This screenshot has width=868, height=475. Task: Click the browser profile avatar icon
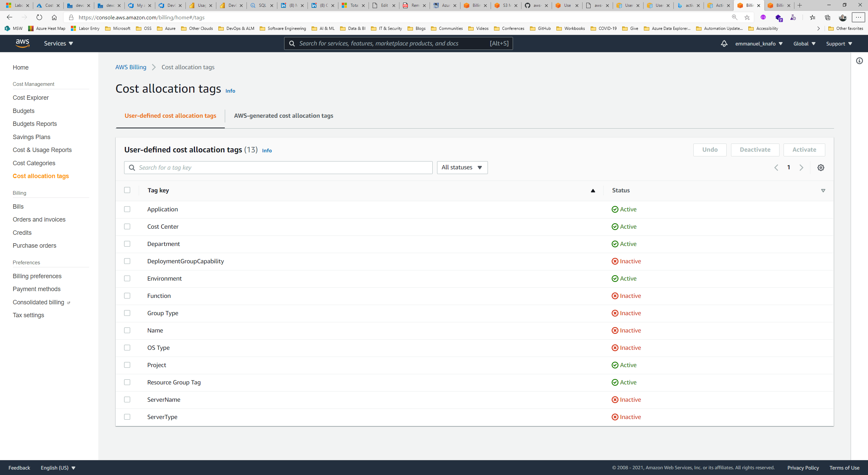click(x=843, y=17)
